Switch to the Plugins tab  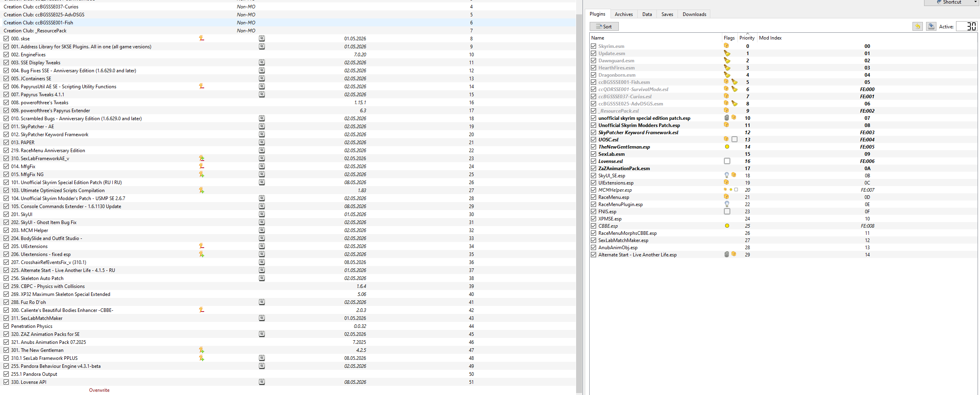tap(597, 14)
